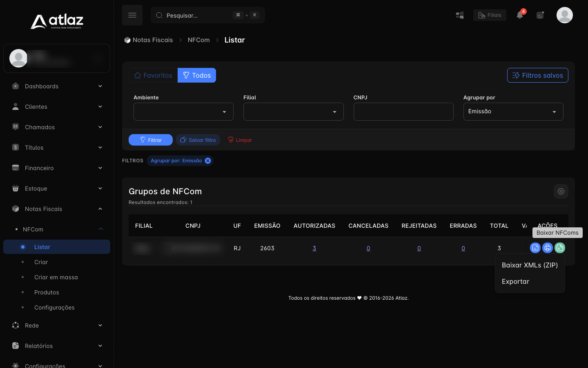Switch to the Favoritos tab
The height and width of the screenshot is (368, 588).
[153, 75]
